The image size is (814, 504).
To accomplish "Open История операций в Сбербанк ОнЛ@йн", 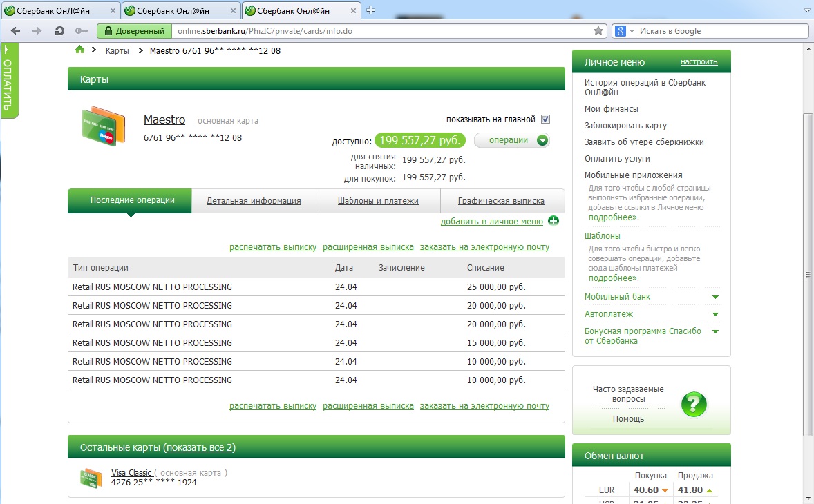I will [645, 87].
